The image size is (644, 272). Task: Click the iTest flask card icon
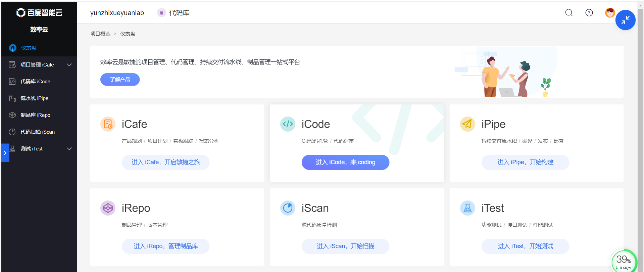coord(467,208)
